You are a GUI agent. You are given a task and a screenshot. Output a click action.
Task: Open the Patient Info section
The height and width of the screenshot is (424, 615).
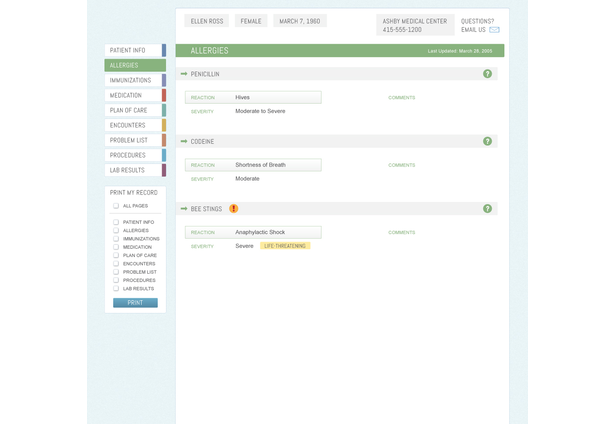click(x=135, y=50)
